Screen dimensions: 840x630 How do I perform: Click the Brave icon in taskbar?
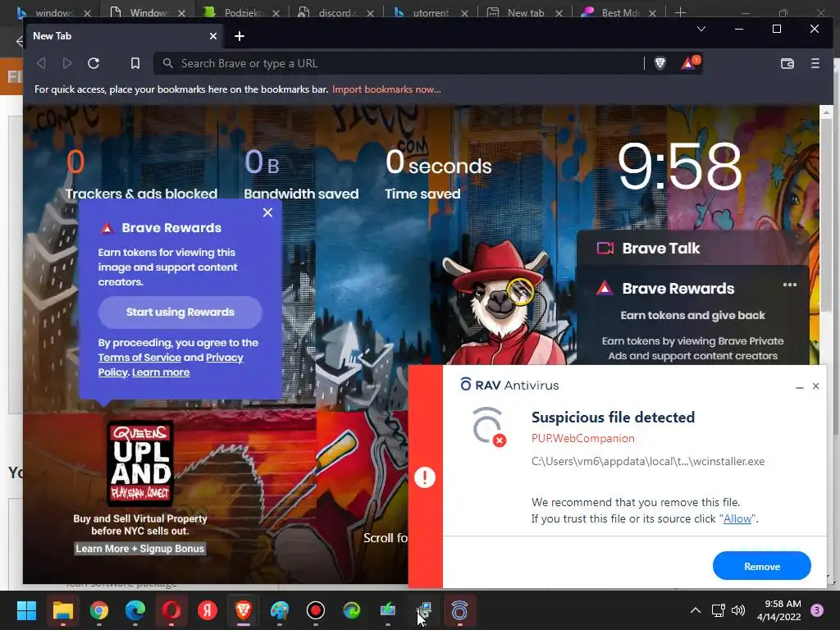[x=244, y=610]
